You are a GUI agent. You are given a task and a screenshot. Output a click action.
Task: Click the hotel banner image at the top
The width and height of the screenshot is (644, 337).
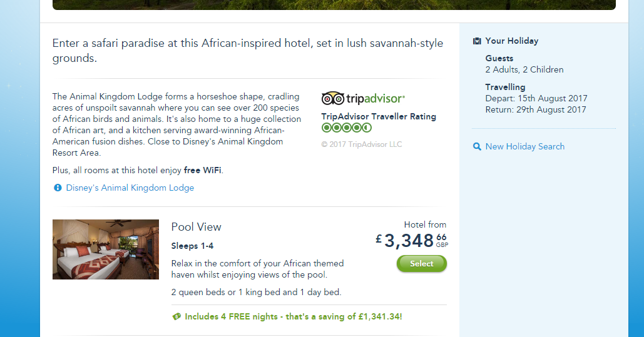334,5
